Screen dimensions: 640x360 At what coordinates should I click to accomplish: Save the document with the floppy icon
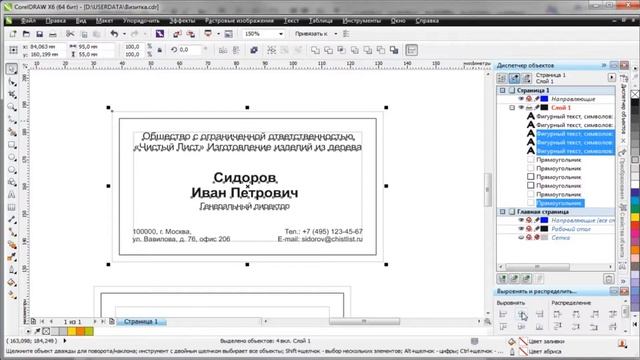click(40, 34)
